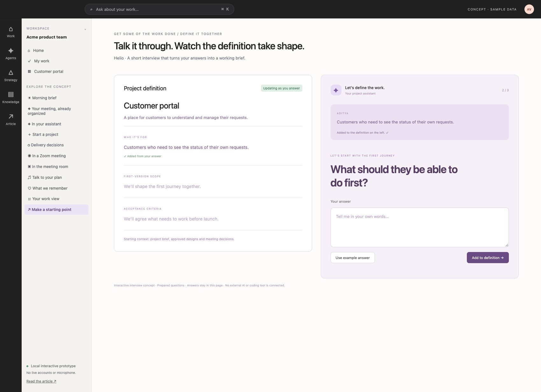
Task: Focus the Your answer text area
Action: tap(419, 227)
